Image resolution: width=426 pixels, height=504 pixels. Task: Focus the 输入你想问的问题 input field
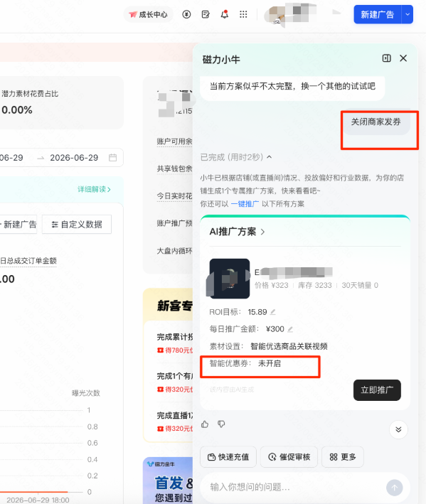[294, 487]
